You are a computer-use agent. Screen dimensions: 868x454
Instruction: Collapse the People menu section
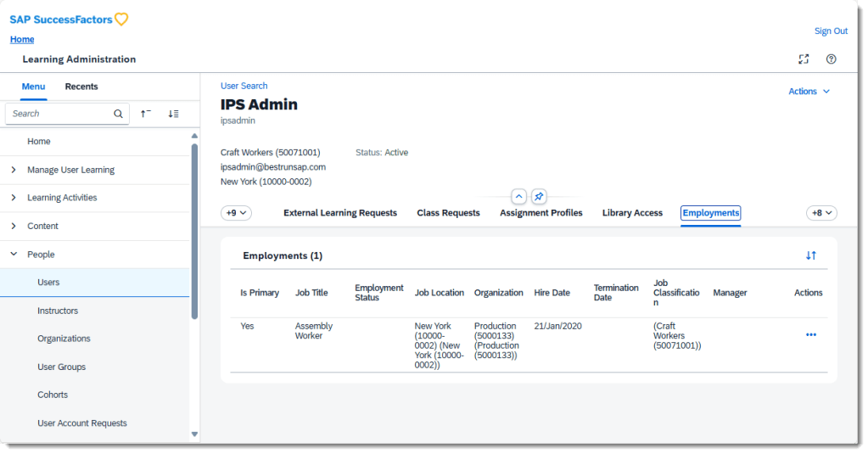coord(14,255)
